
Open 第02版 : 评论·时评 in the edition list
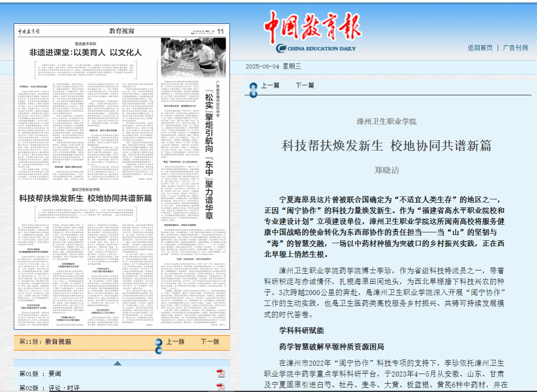click(x=49, y=388)
